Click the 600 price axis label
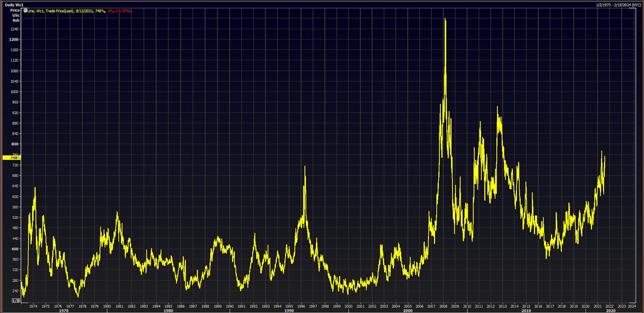This screenshot has height=313, width=644. tap(15, 197)
